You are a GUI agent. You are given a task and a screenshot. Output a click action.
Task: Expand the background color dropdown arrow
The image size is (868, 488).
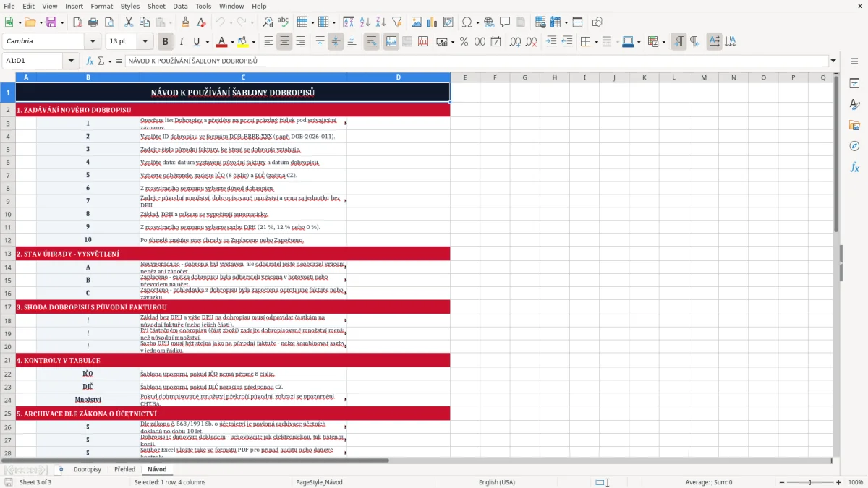point(253,42)
